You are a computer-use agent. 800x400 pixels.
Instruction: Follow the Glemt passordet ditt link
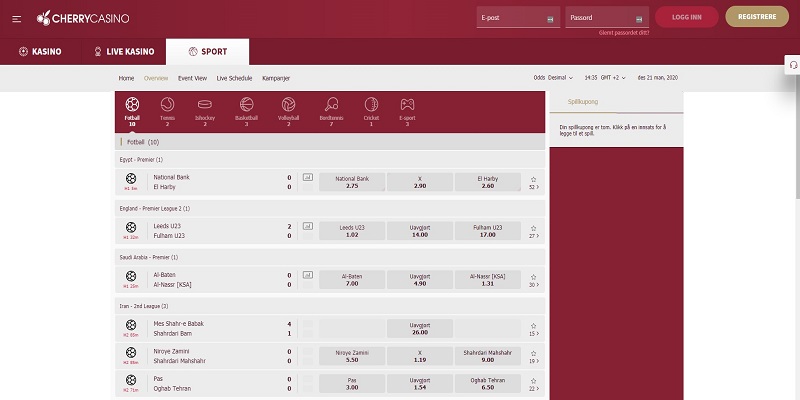tap(624, 33)
